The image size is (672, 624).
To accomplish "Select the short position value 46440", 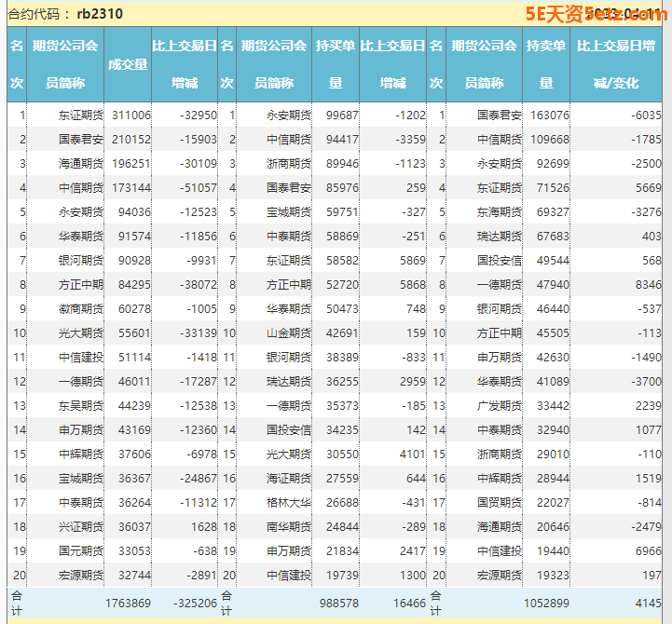I will (553, 309).
